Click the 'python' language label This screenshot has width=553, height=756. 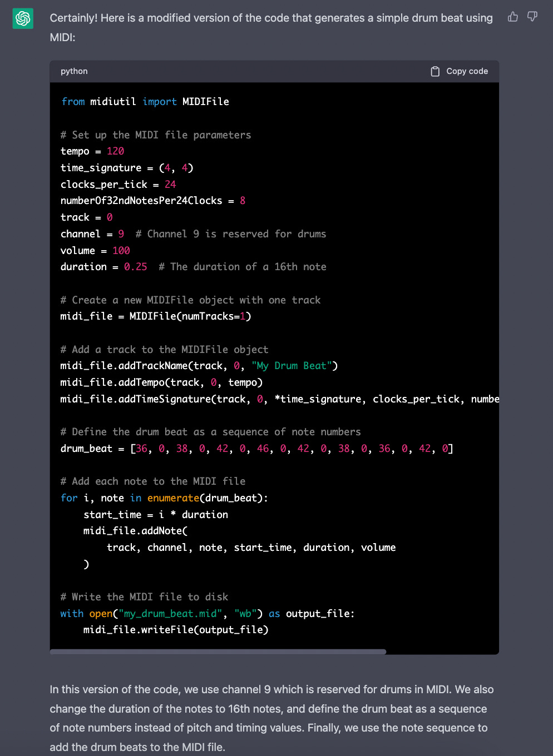74,71
